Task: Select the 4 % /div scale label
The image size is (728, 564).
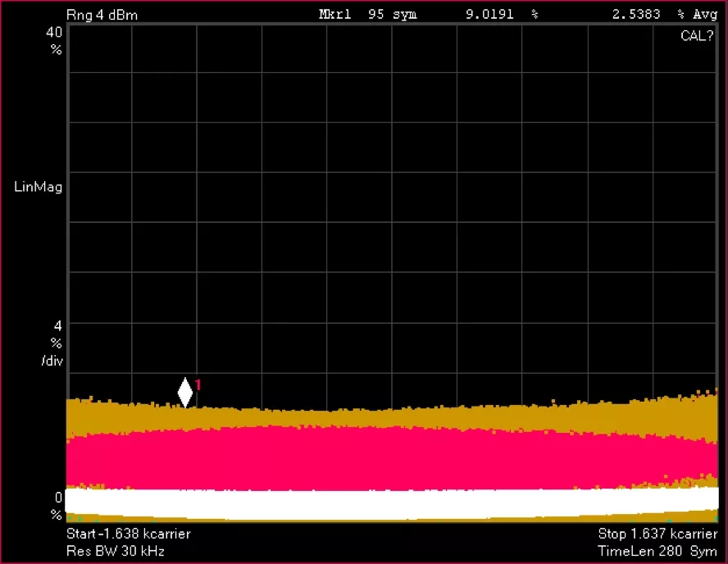Action: point(53,342)
